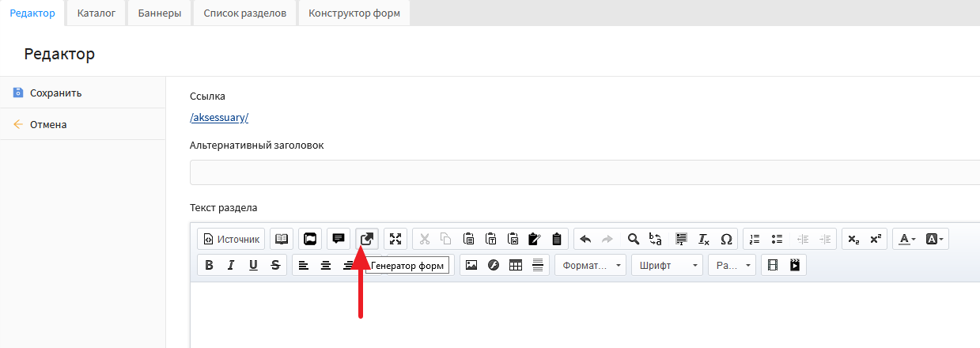
Task: Open the form generator toolbar icon
Action: point(367,239)
